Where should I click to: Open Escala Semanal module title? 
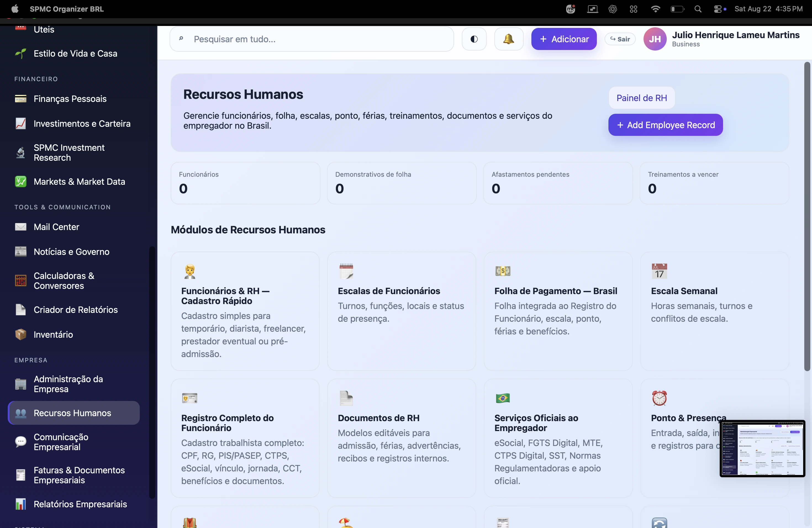point(684,291)
